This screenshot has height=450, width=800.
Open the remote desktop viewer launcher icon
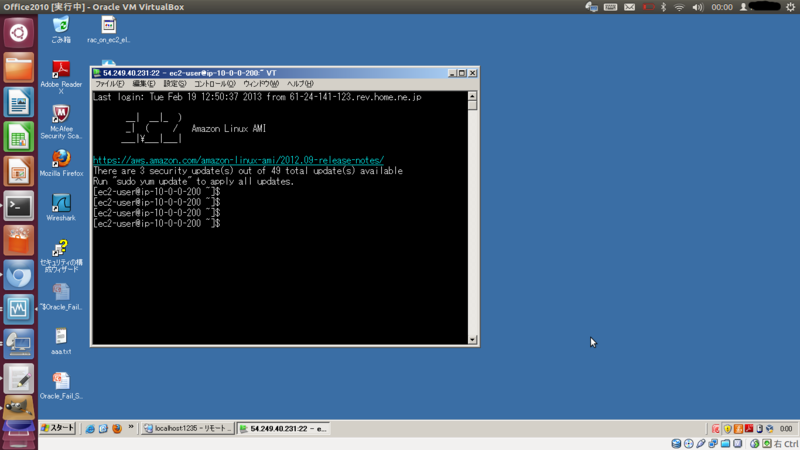point(18,344)
